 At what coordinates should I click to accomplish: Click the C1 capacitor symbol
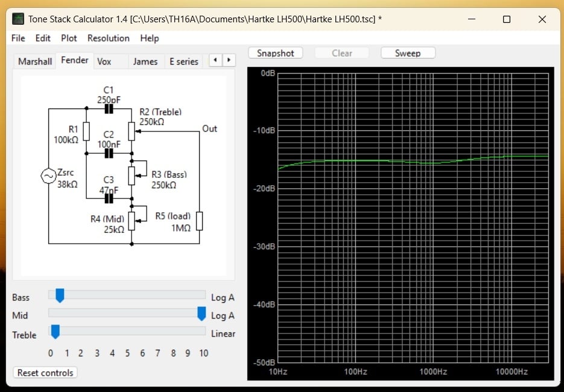pyautogui.click(x=109, y=109)
